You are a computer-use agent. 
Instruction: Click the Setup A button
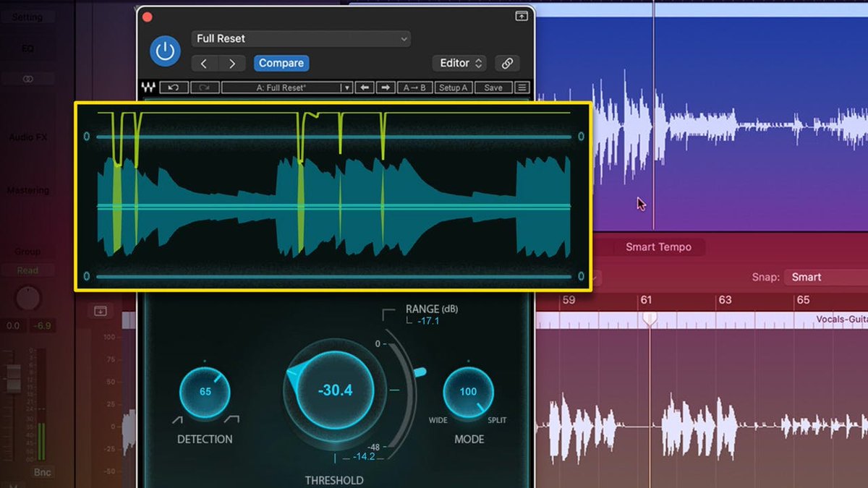[x=454, y=87]
